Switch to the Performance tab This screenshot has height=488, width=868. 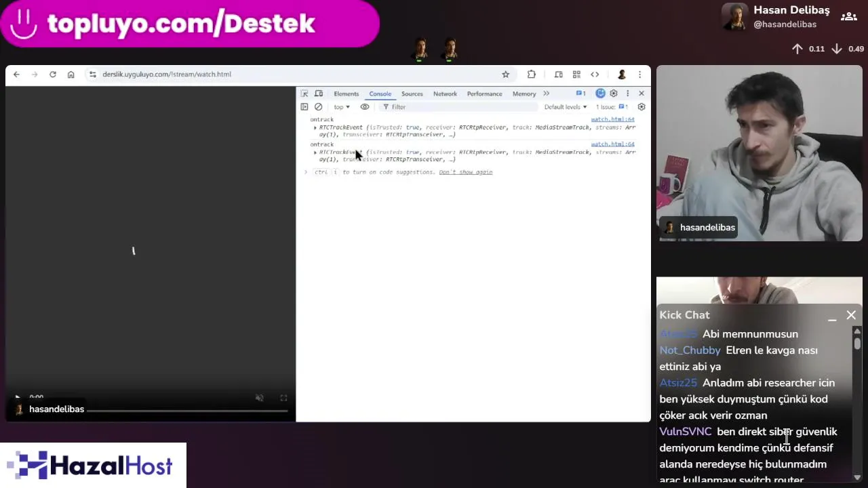484,94
